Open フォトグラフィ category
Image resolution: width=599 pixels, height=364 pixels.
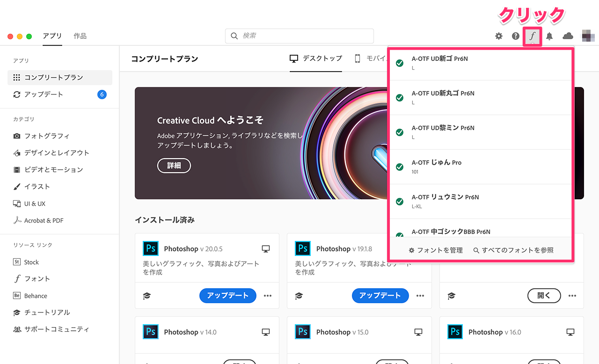pyautogui.click(x=42, y=136)
